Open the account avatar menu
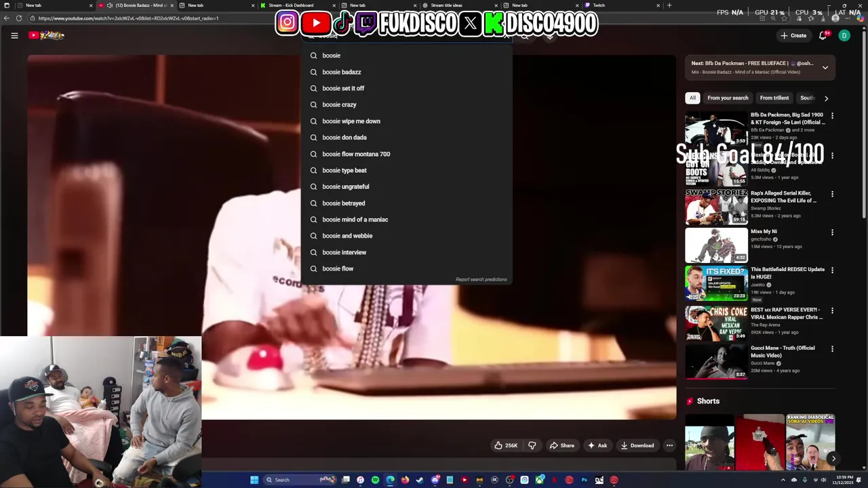The height and width of the screenshot is (488, 868). [x=844, y=35]
